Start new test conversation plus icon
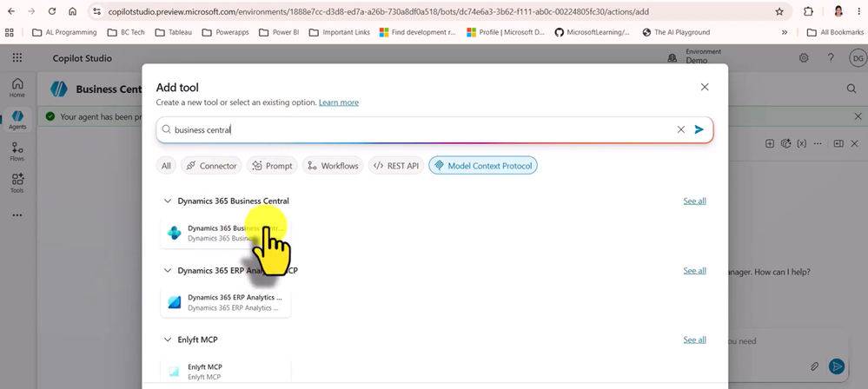This screenshot has width=868, height=389. 770,143
